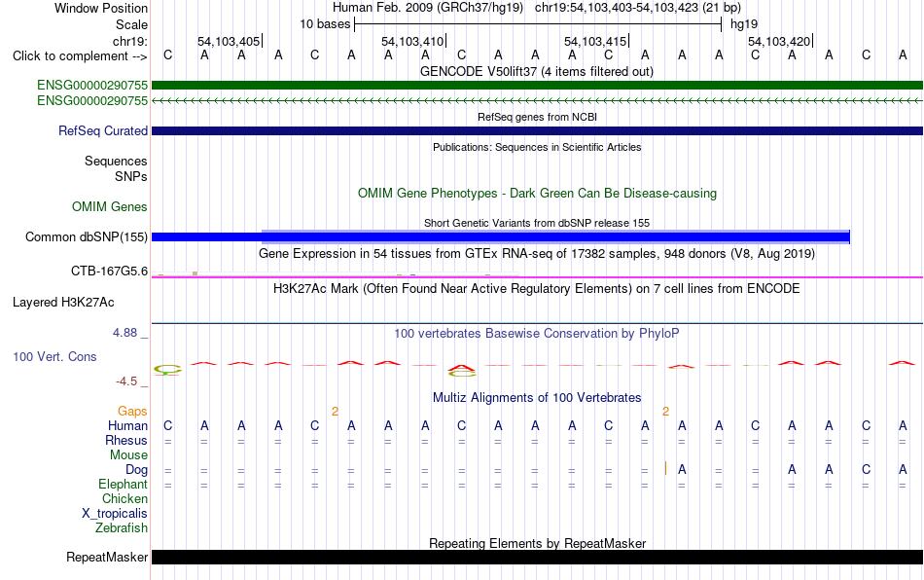Open the "Gene Expression in 54 tissues from GTEx" title

(x=537, y=253)
